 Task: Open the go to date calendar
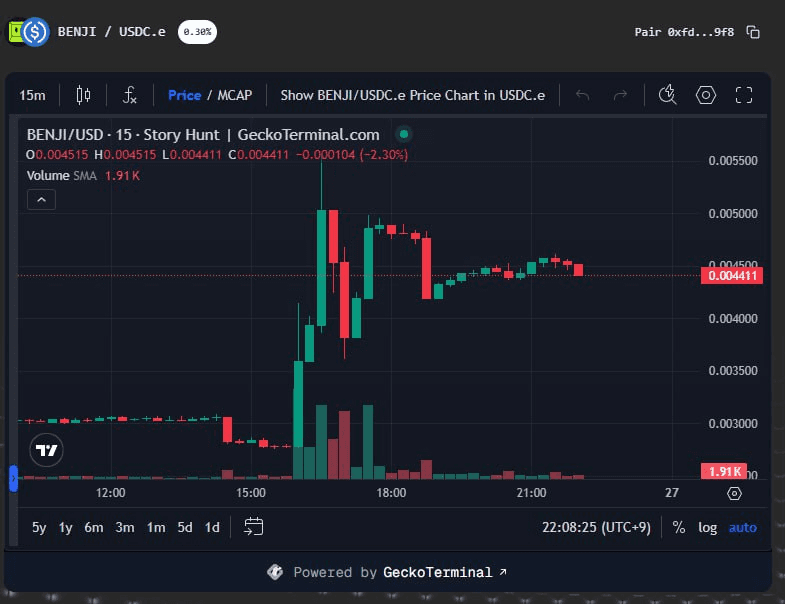point(253,527)
